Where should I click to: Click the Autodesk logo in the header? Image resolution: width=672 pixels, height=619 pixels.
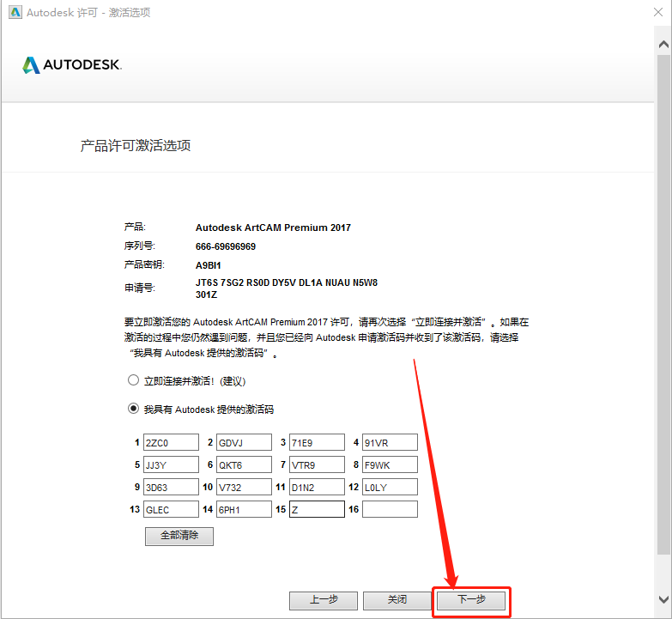(x=72, y=64)
